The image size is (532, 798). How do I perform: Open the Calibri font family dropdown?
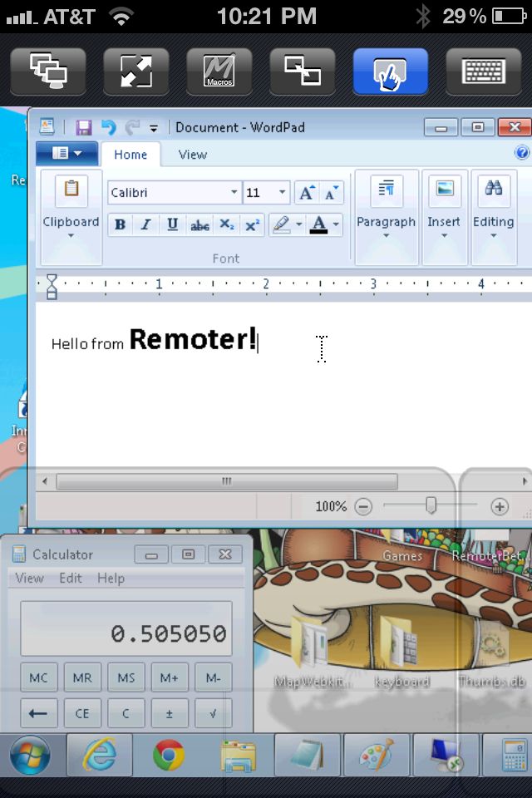(x=234, y=193)
